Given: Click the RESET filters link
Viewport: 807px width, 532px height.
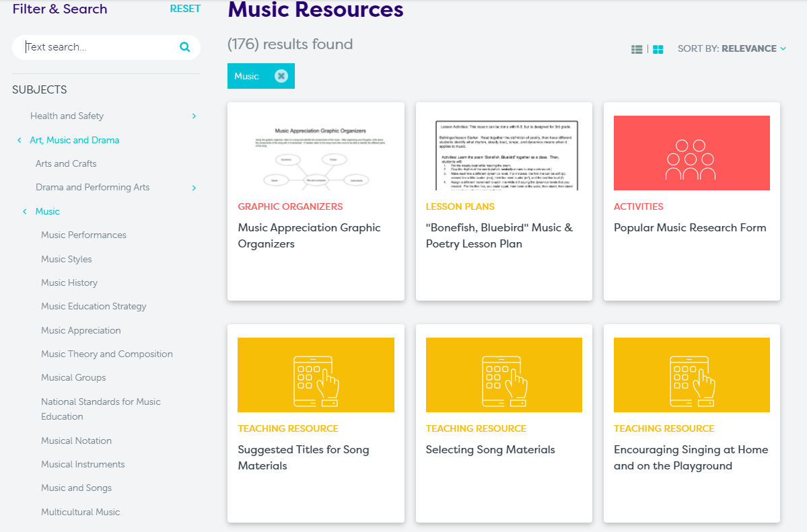Looking at the screenshot, I should point(185,9).
